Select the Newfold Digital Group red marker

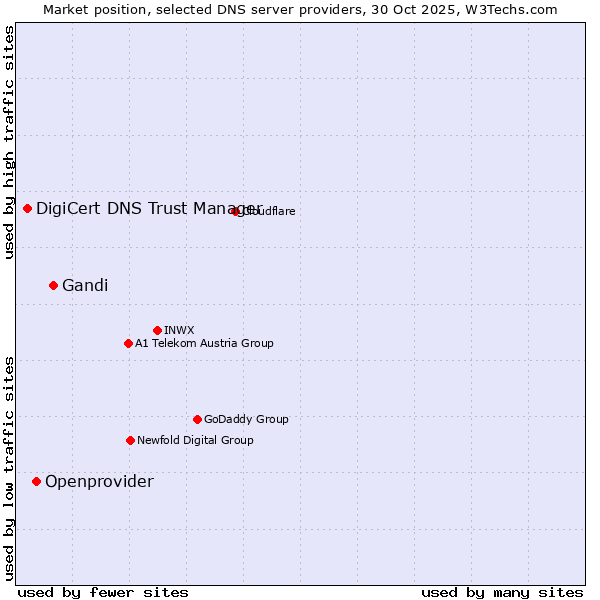click(130, 440)
